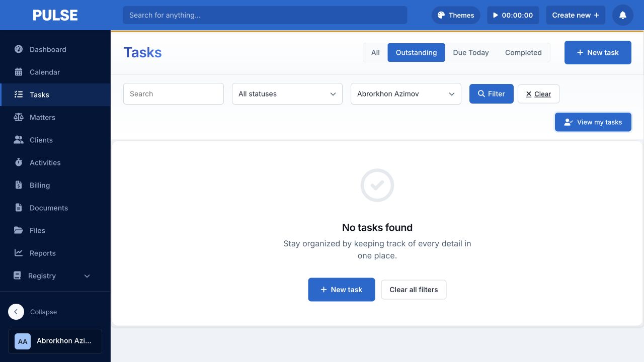This screenshot has height=362, width=644.
Task: Switch to the Due Today tab
Action: 471,52
